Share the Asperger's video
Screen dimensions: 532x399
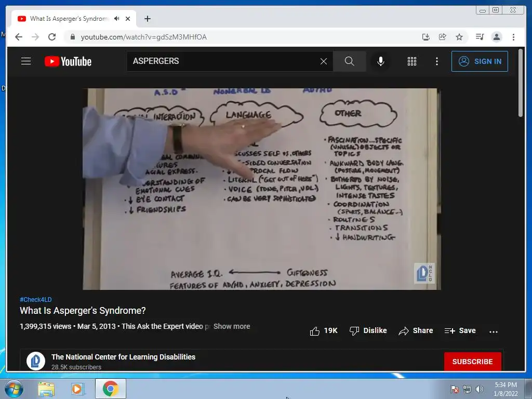[x=416, y=331]
